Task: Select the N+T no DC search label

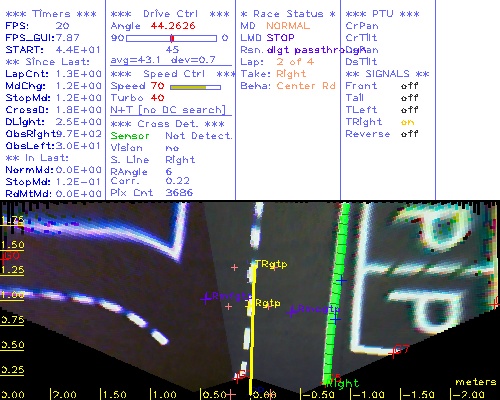Action: (x=168, y=110)
